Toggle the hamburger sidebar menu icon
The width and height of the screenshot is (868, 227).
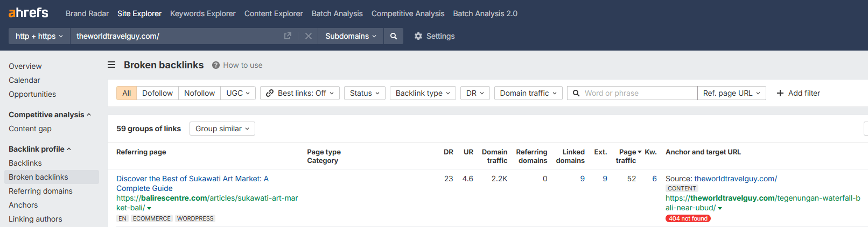111,65
